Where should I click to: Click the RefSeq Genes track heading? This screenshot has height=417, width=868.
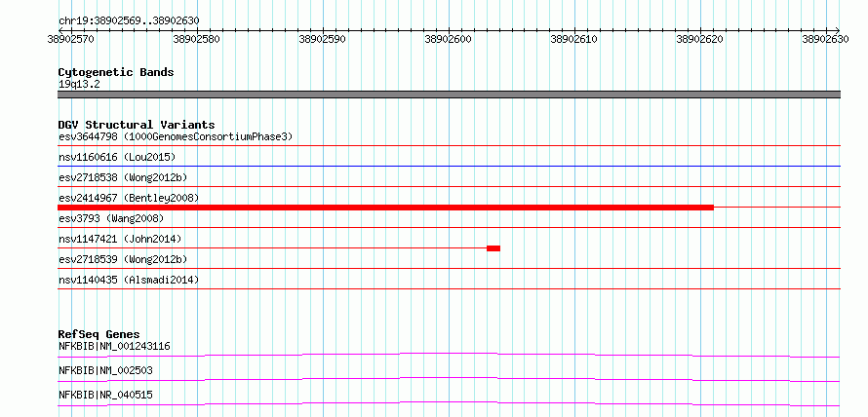click(x=99, y=334)
